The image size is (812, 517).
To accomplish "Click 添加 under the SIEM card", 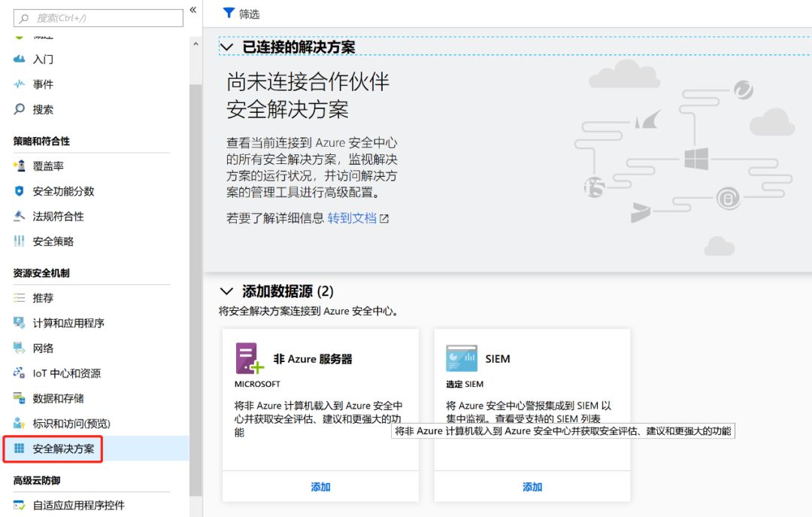I will (x=532, y=487).
